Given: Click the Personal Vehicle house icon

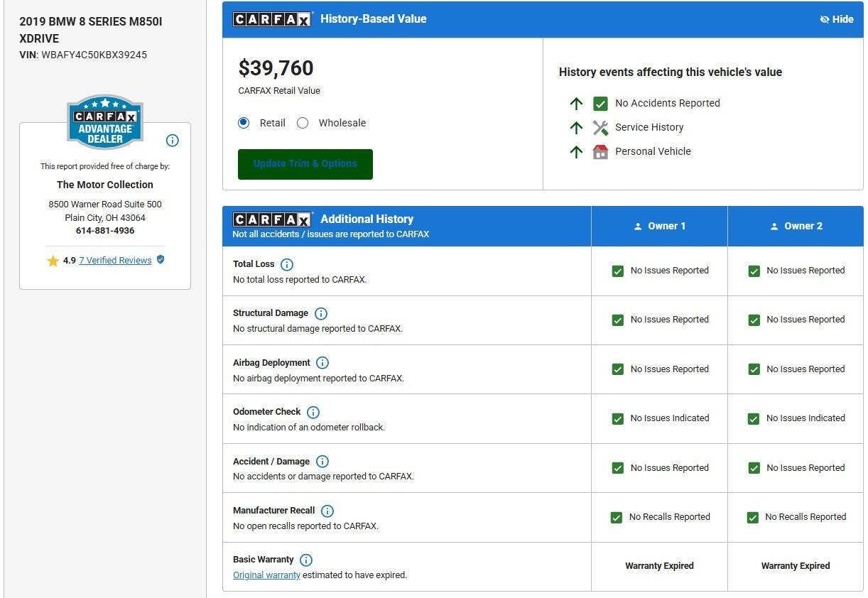Looking at the screenshot, I should pyautogui.click(x=600, y=152).
